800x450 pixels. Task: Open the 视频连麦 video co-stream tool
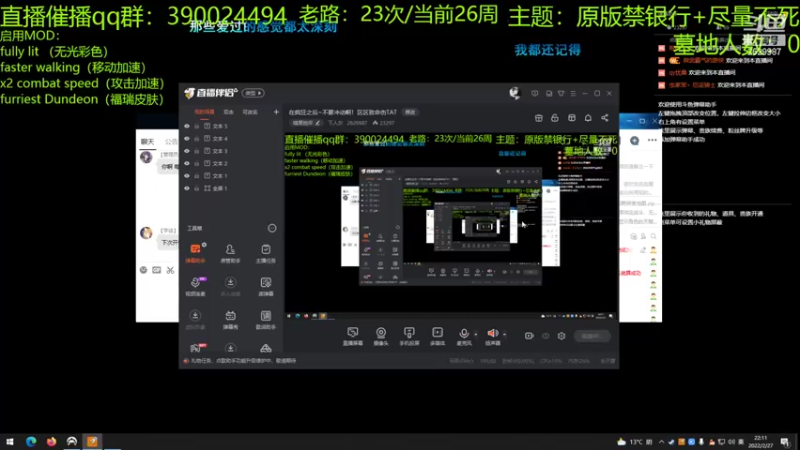point(195,286)
